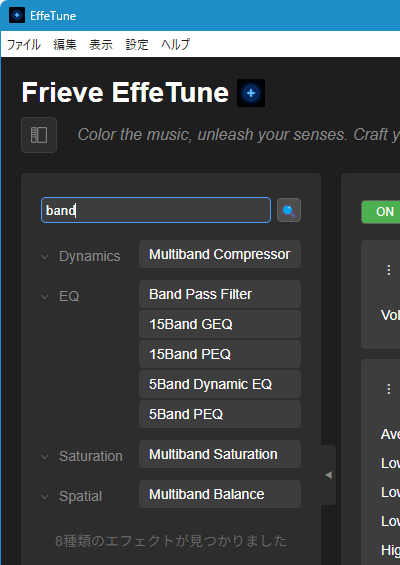The width and height of the screenshot is (400, 565).
Task: Open the ファイル menu
Action: click(x=24, y=45)
